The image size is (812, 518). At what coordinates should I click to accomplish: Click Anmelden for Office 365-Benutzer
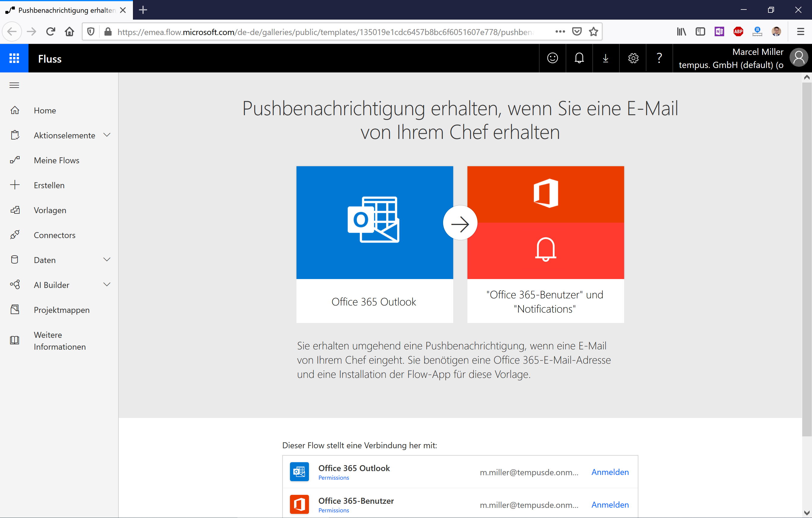point(610,505)
